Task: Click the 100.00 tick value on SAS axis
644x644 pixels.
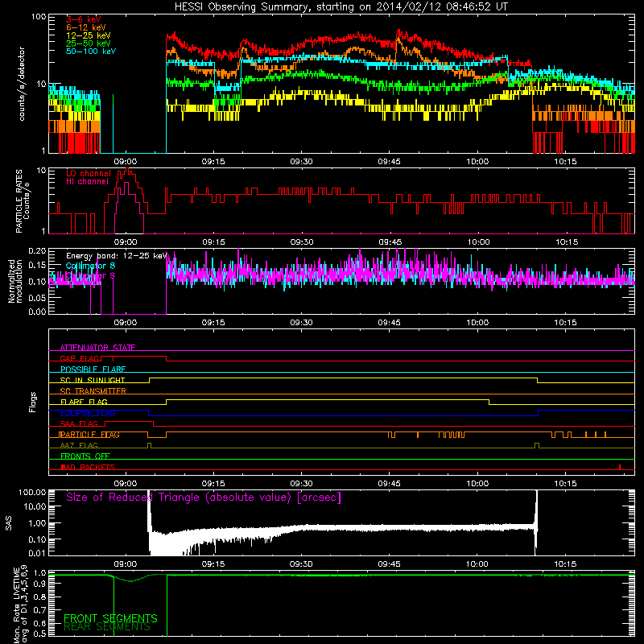Action: point(32,492)
